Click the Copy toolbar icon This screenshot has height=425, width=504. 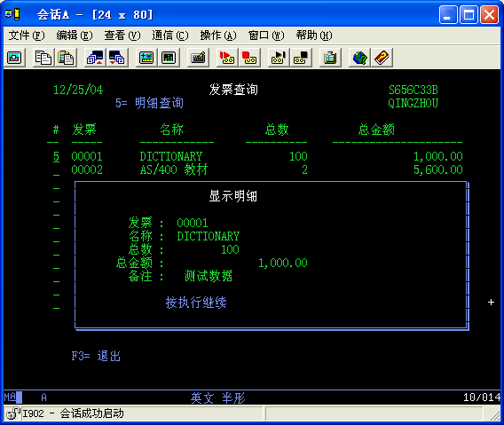(43, 58)
